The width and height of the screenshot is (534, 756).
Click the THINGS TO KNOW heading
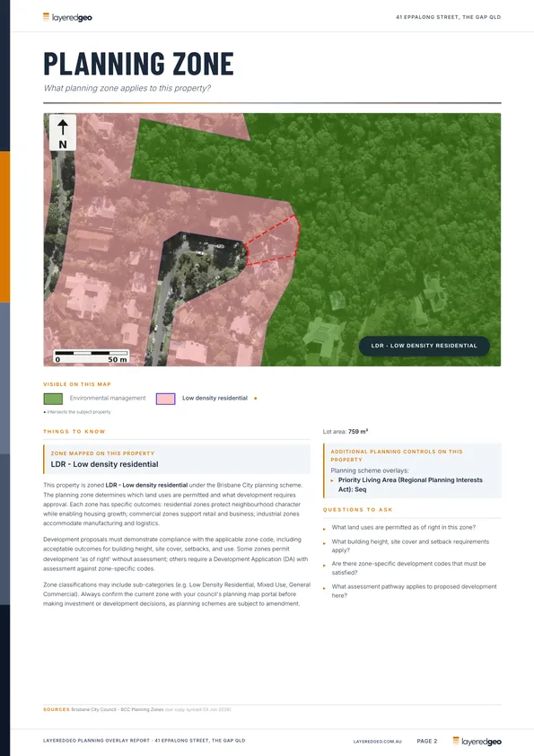pos(74,432)
